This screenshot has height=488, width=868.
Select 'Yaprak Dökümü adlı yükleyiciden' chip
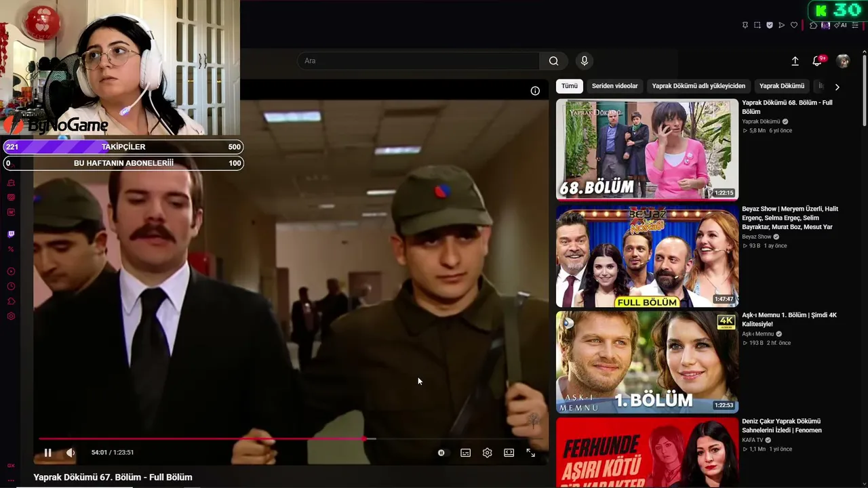(698, 86)
